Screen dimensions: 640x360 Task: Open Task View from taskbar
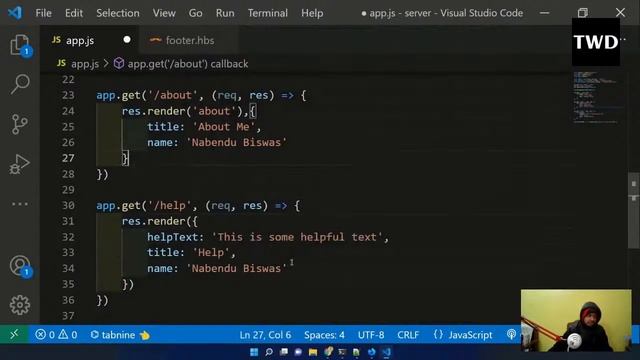pyautogui.click(x=284, y=352)
